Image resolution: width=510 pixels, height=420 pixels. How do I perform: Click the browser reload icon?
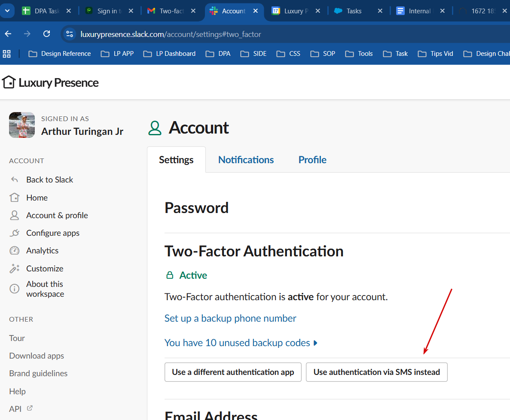(47, 34)
